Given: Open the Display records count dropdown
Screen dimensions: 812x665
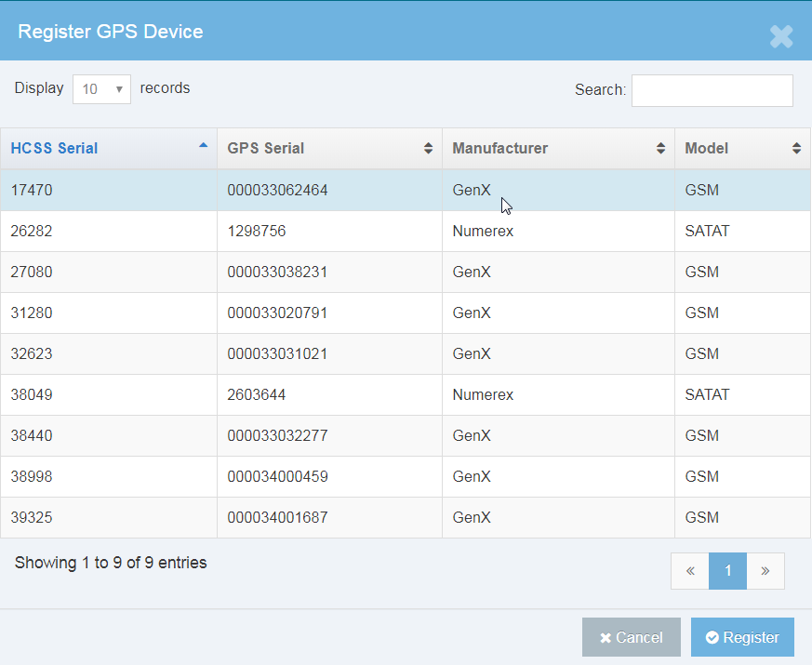Looking at the screenshot, I should pos(100,88).
